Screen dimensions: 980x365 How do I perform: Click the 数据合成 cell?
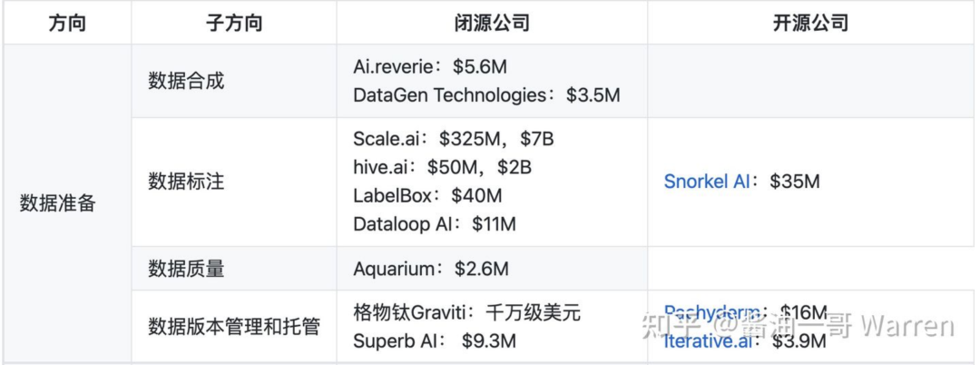(x=186, y=81)
